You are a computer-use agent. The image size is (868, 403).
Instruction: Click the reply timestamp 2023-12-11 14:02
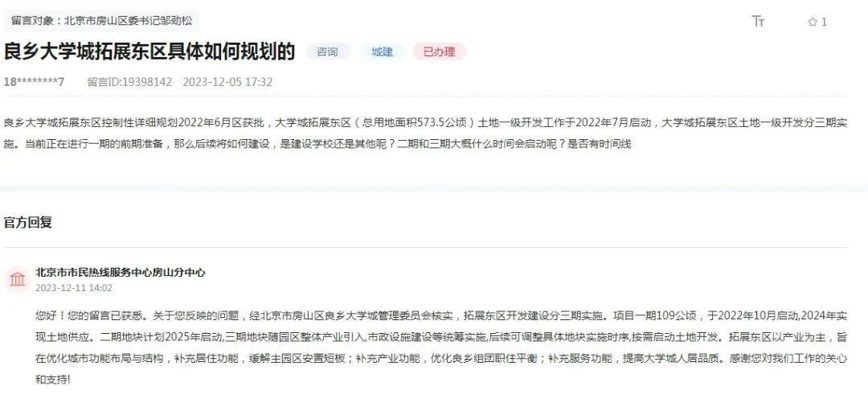coord(74,288)
